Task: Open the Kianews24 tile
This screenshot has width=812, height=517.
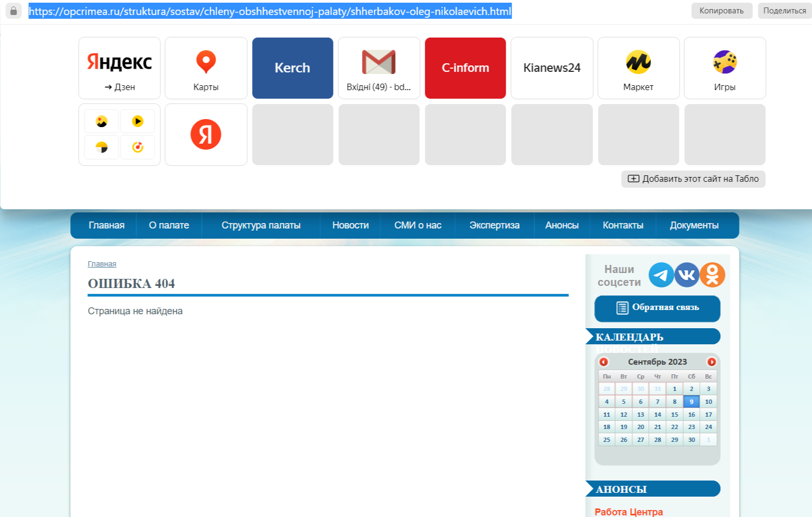Action: coord(552,68)
